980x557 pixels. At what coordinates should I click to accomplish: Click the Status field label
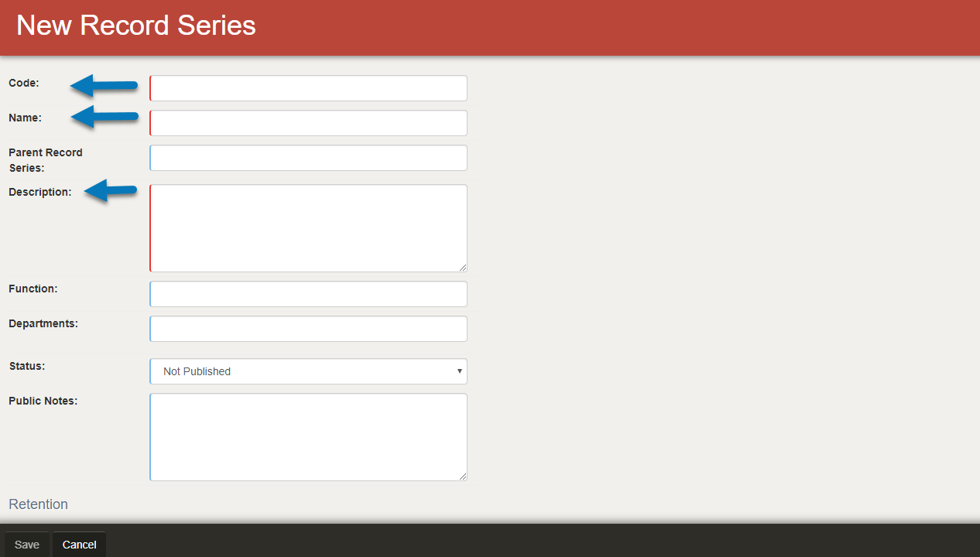[27, 366]
